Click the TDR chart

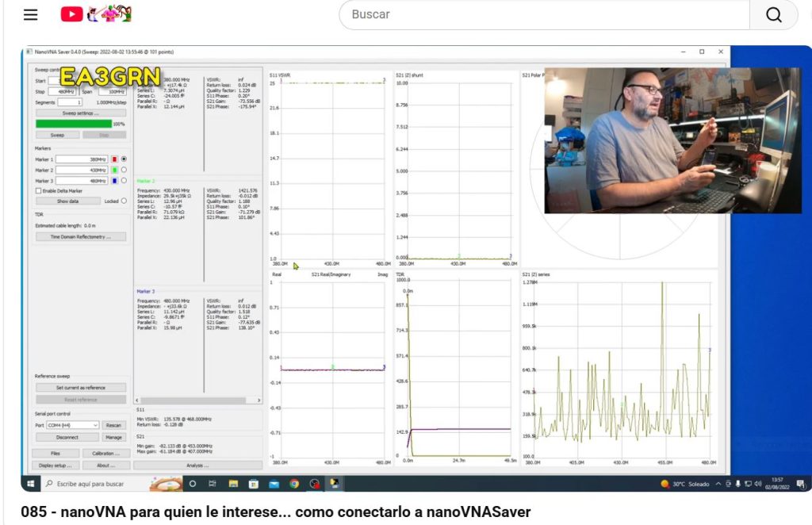point(457,368)
